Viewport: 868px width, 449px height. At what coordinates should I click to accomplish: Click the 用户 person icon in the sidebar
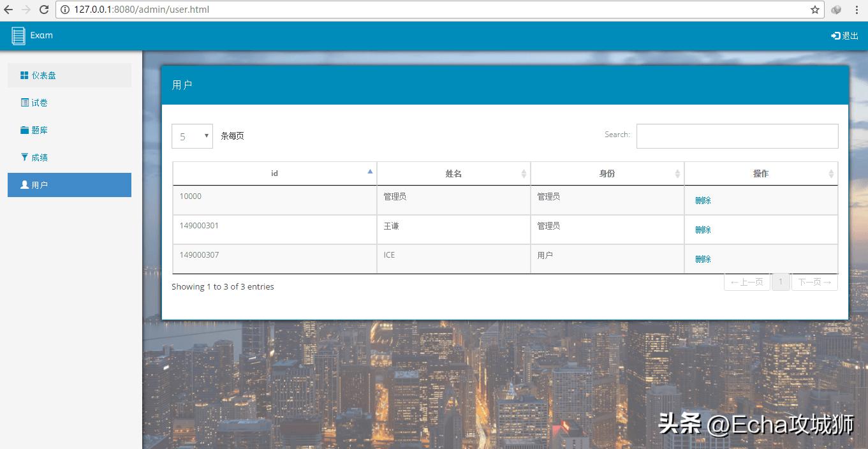(26, 184)
